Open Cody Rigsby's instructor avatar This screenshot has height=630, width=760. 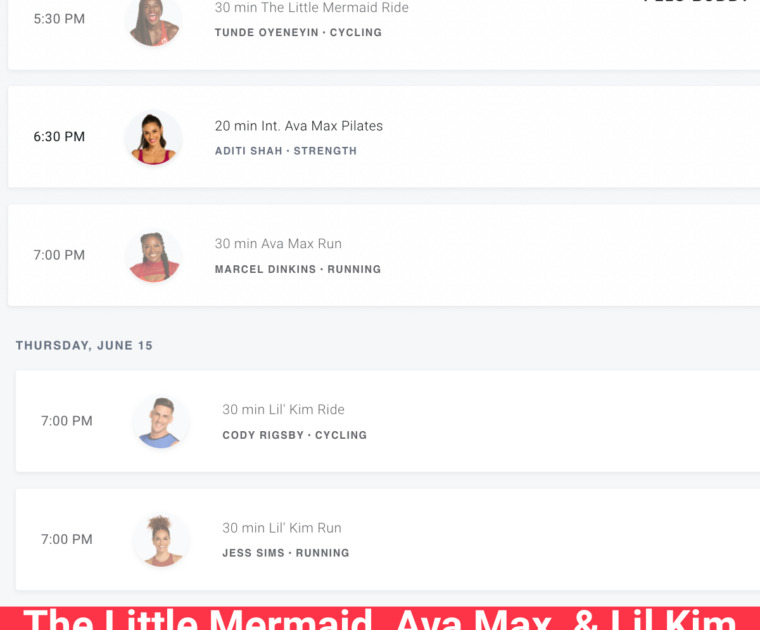161,423
